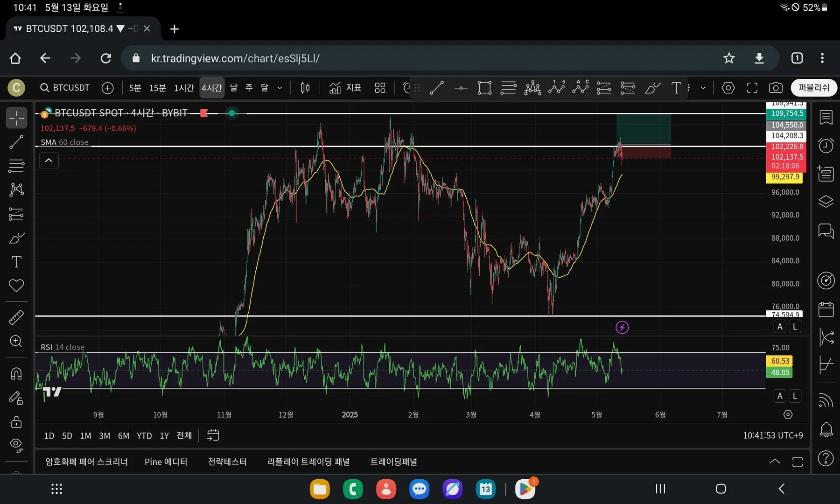
Task: Collapse the indicator legend chevron
Action: (x=49, y=161)
